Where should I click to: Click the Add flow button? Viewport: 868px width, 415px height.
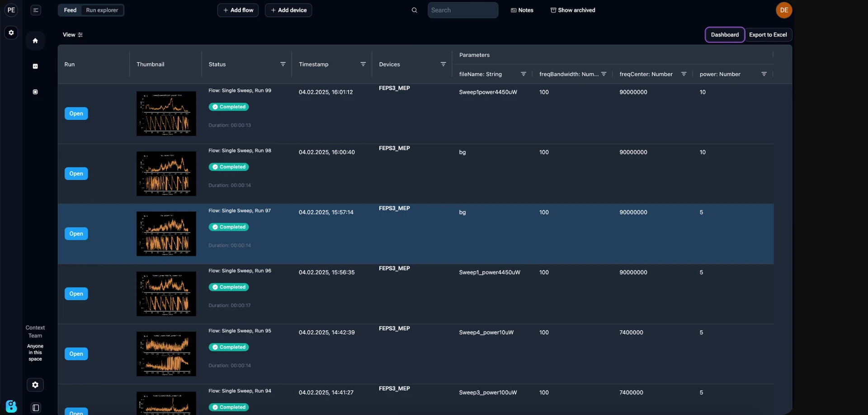tap(238, 10)
